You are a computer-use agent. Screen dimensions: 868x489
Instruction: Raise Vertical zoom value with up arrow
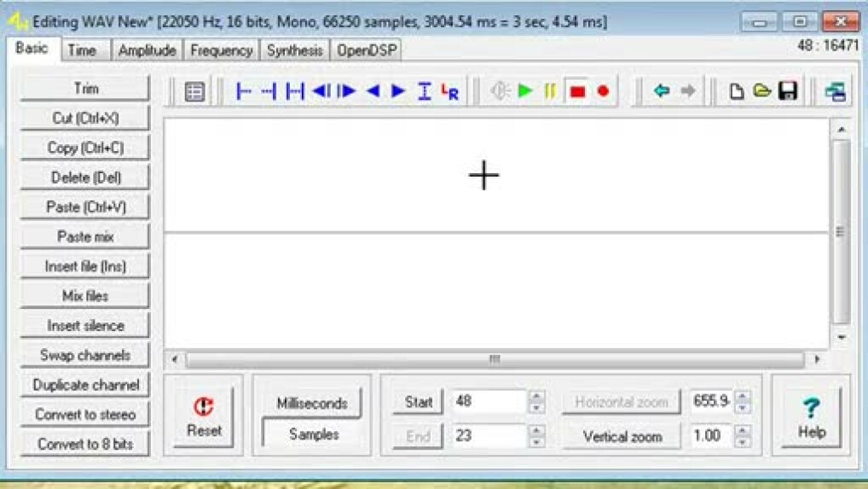[743, 430]
